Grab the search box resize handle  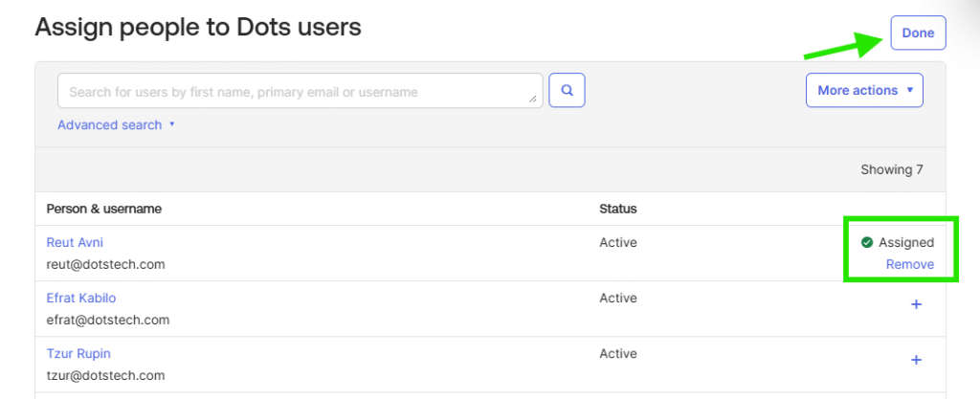(533, 100)
